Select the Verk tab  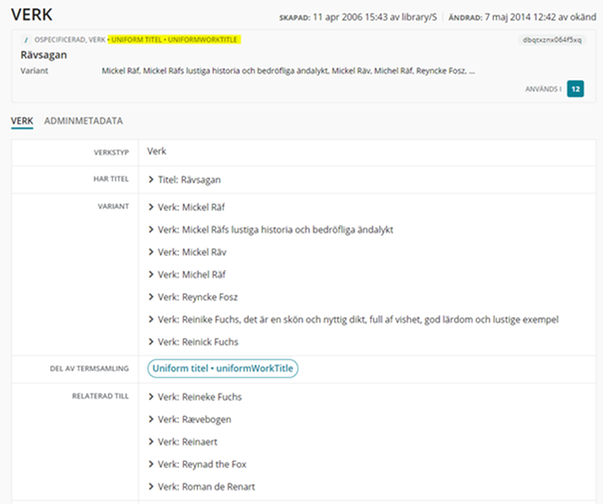click(x=22, y=120)
